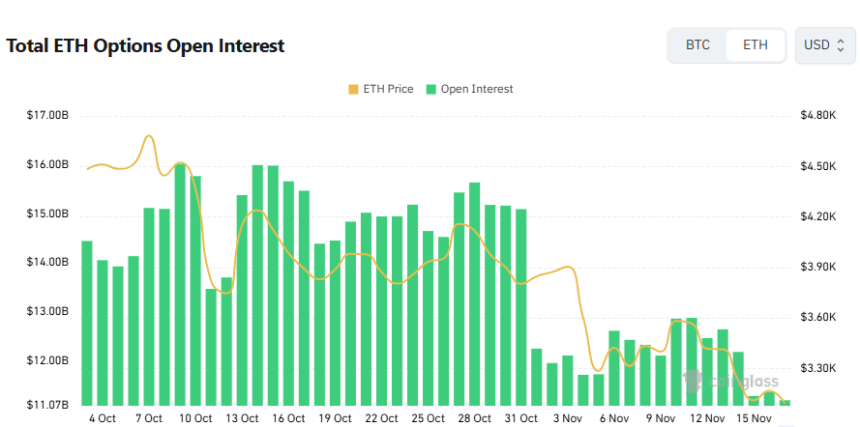
Task: Click the 9 Nov date axis label
Action: (661, 418)
